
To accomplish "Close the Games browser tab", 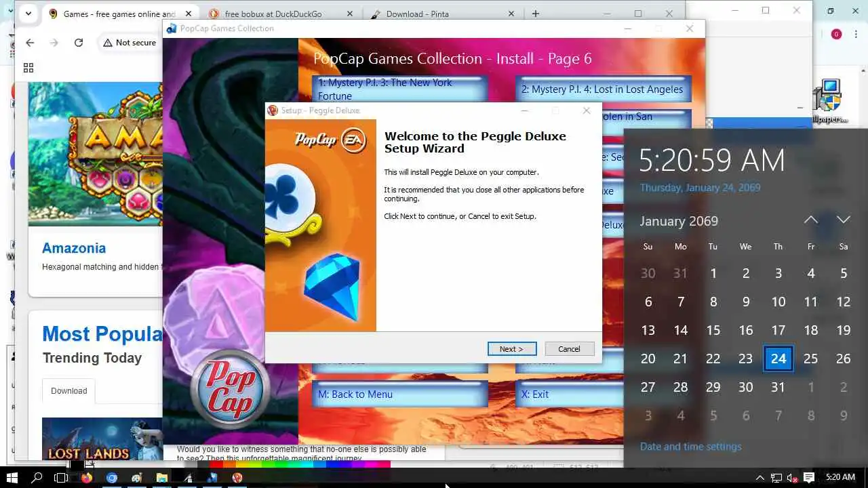I will [x=189, y=14].
